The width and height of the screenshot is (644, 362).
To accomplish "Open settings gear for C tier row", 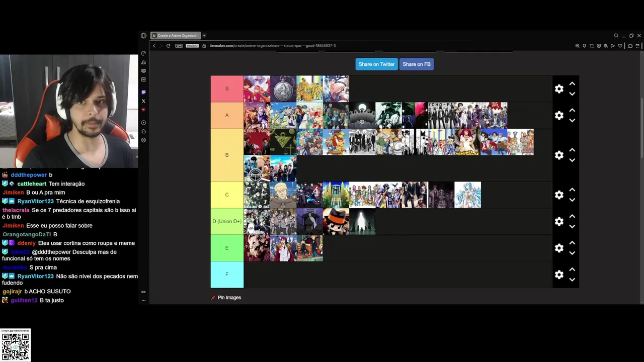I will click(559, 195).
